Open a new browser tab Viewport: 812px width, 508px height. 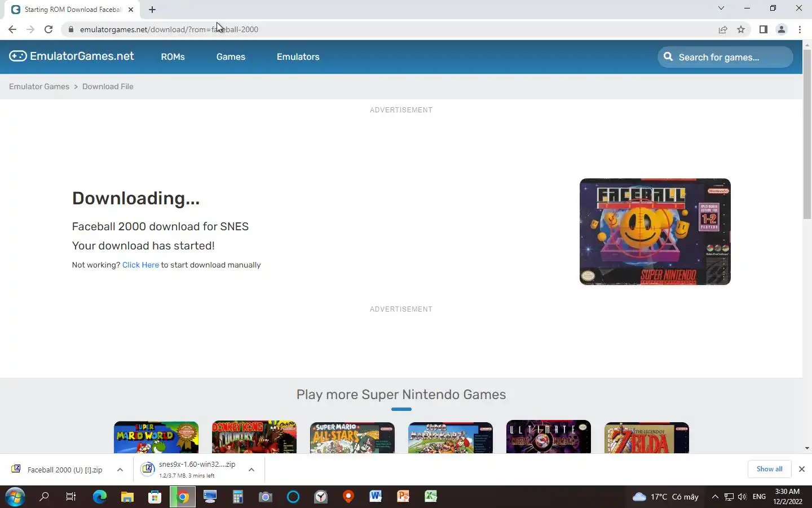pyautogui.click(x=152, y=9)
